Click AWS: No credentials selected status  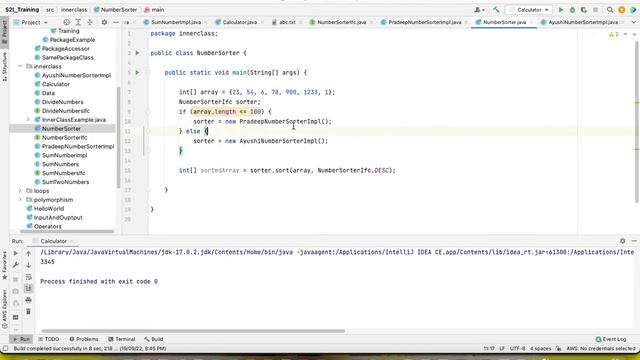(601, 349)
